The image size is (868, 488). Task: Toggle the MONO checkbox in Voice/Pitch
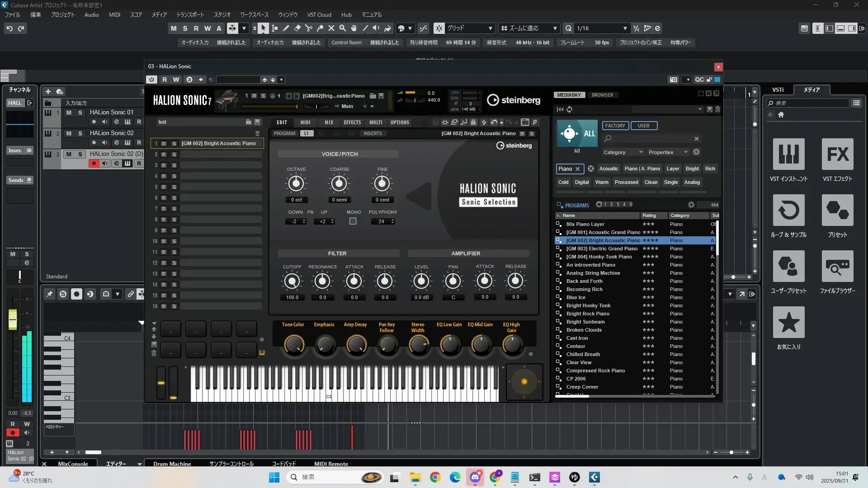pos(353,221)
